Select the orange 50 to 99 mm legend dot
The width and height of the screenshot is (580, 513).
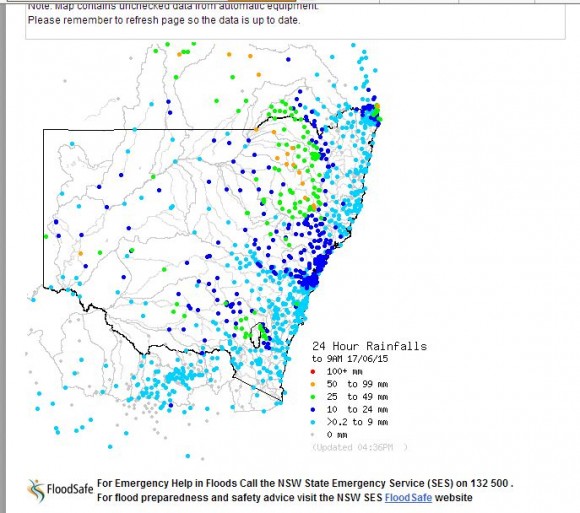[x=313, y=384]
